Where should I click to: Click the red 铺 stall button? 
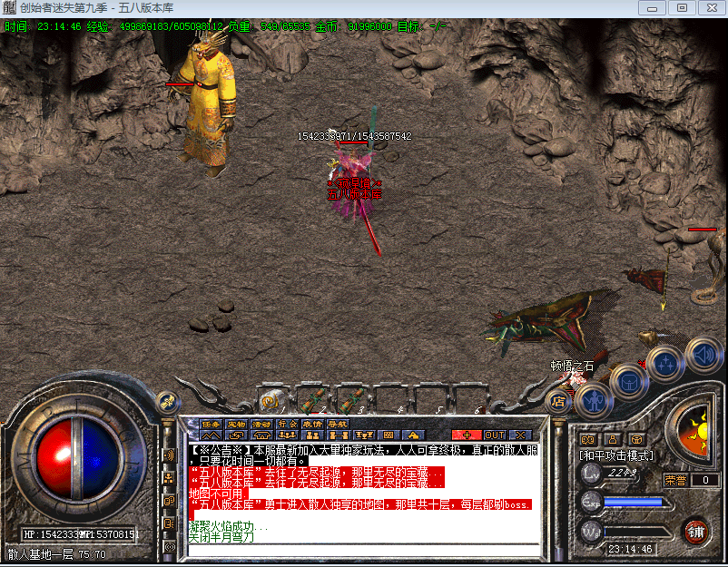(695, 532)
